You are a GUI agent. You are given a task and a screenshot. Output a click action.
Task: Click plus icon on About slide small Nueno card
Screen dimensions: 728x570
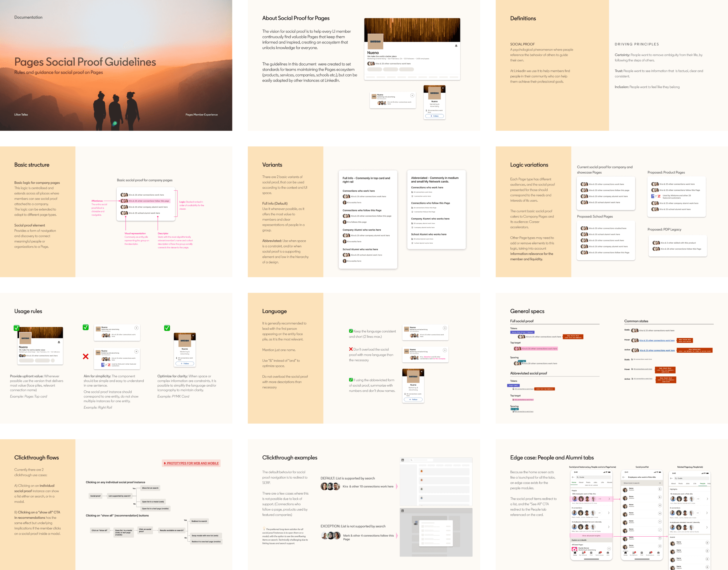point(412,95)
